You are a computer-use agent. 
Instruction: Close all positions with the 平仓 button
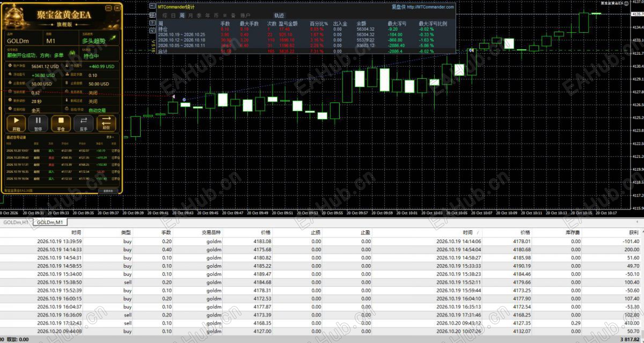pos(61,123)
